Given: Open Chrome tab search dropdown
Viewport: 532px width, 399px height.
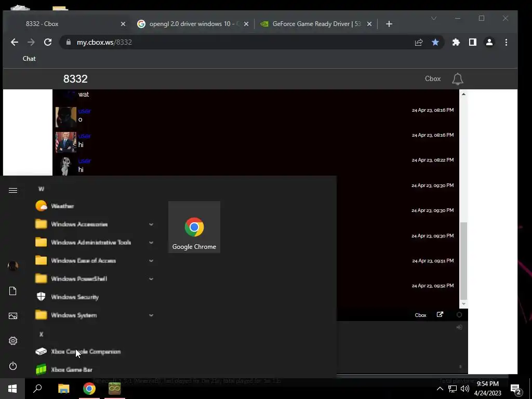Looking at the screenshot, I should [434, 18].
